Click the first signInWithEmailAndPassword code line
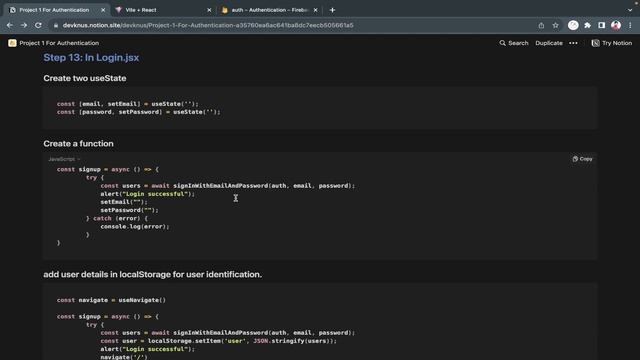 pyautogui.click(x=228, y=186)
